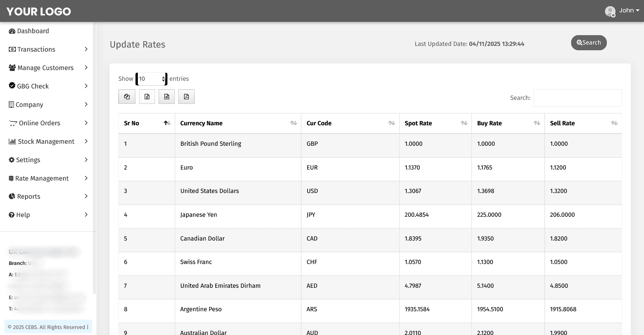The height and width of the screenshot is (335, 644).
Task: Open the Transactions menu item
Action: [x=36, y=49]
